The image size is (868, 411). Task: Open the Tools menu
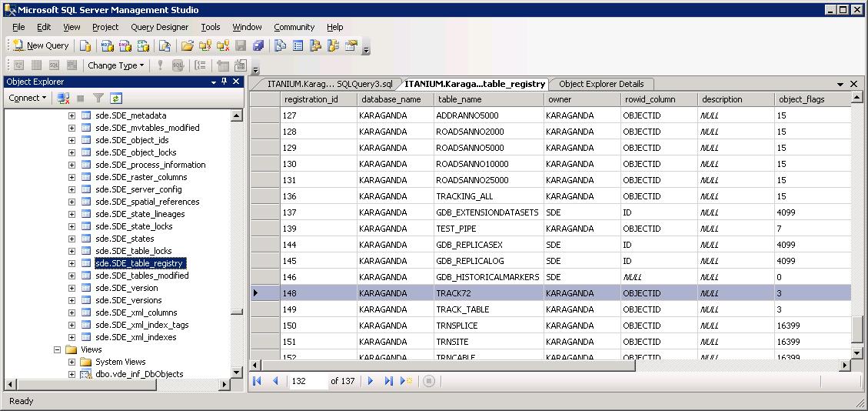pos(211,27)
